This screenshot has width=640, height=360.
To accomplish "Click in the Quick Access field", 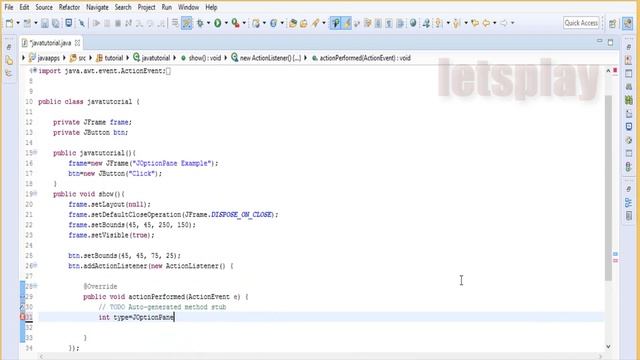I will pos(581,23).
